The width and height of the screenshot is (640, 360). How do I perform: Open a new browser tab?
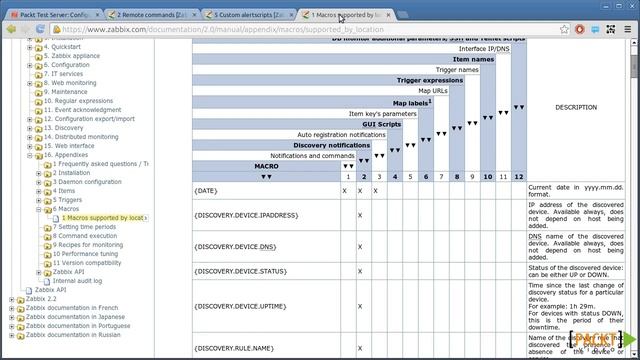[x=402, y=15]
